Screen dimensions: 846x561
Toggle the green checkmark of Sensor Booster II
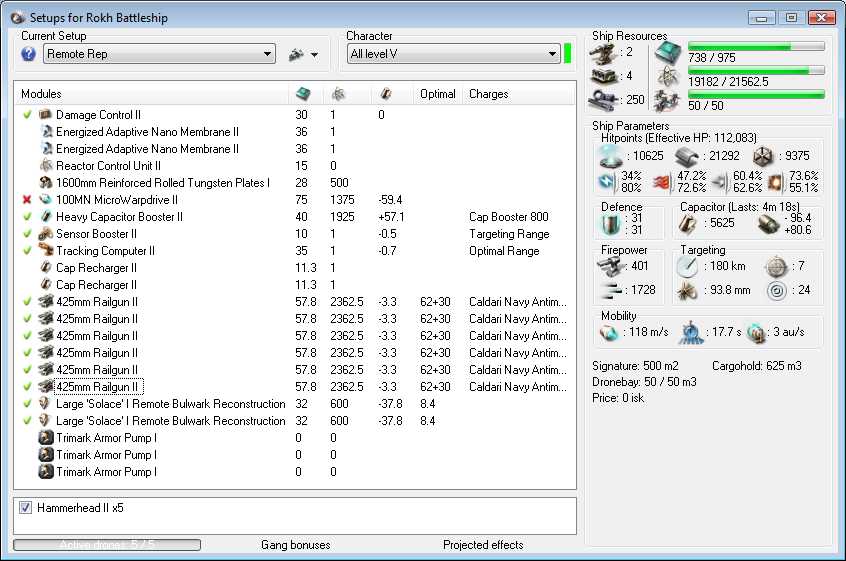[x=27, y=234]
